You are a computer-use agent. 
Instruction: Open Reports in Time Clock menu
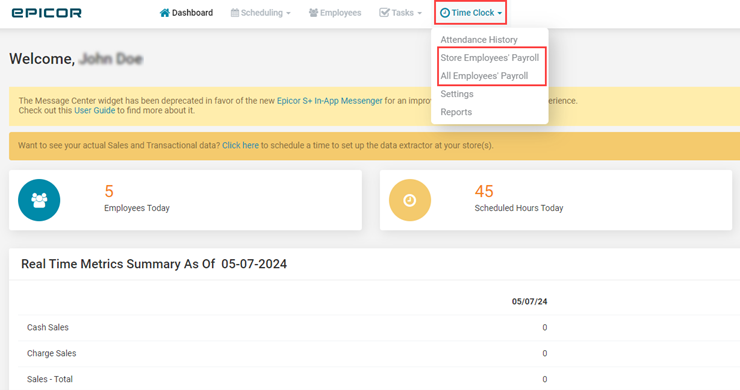pos(456,112)
